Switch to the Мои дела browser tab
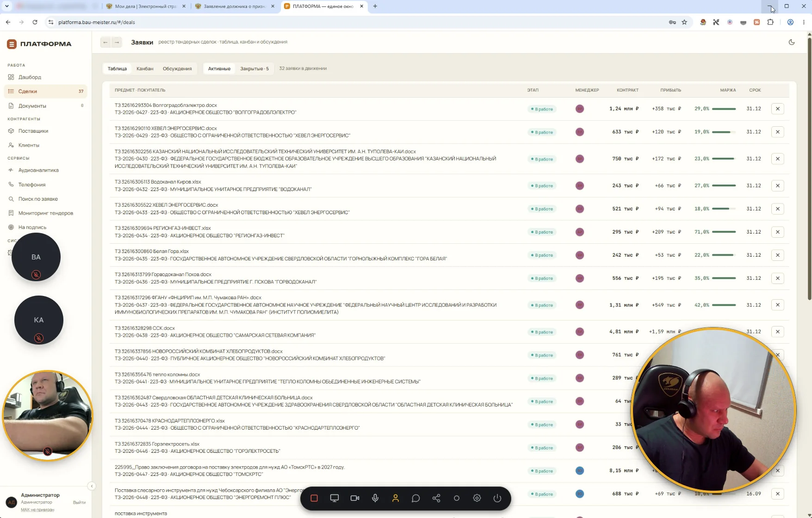The image size is (812, 518). 145,6
